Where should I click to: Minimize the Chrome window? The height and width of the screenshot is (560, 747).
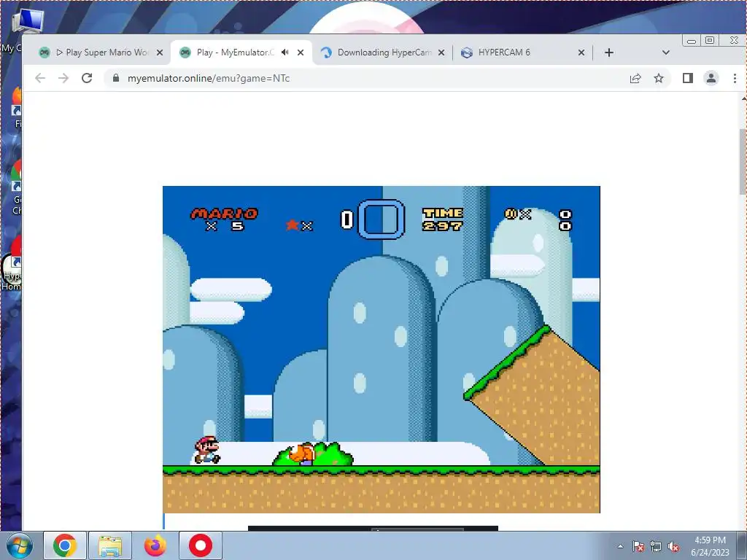692,41
